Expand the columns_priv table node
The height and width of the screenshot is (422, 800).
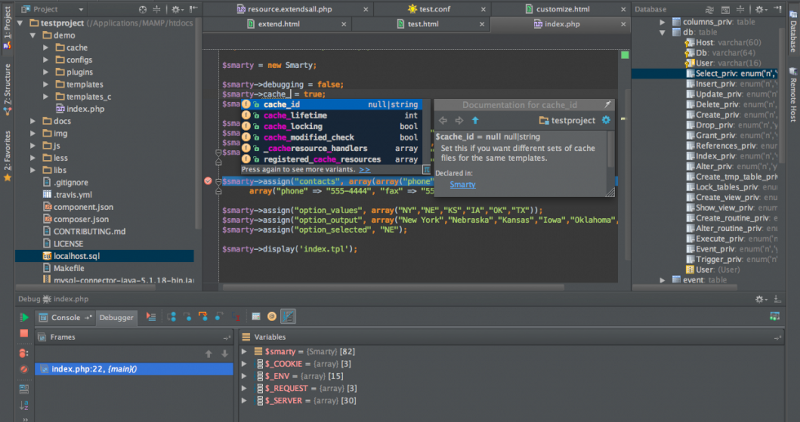coord(662,22)
